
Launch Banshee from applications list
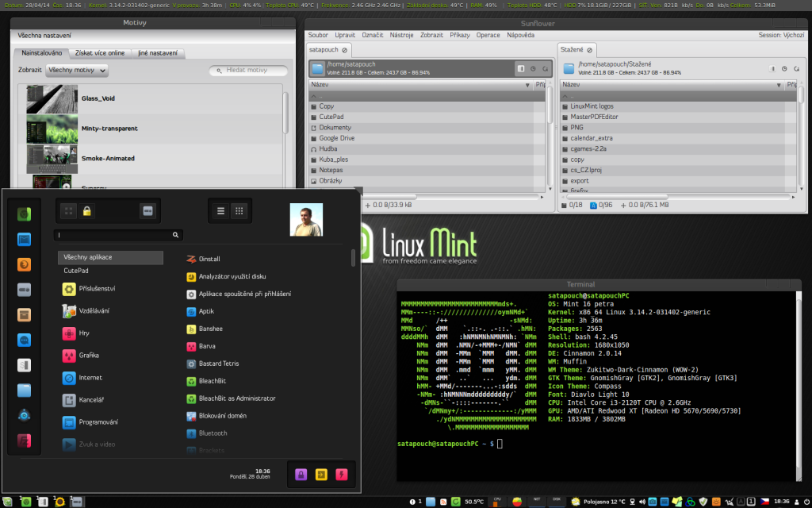click(204, 329)
